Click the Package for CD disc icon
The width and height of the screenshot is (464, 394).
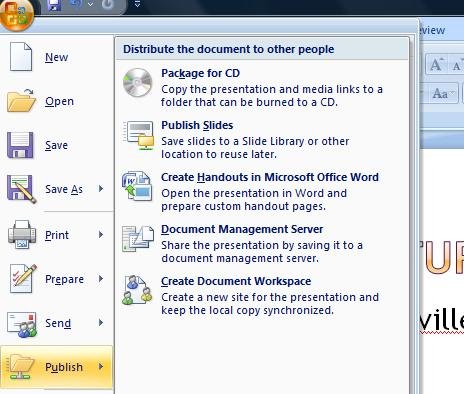coord(137,82)
